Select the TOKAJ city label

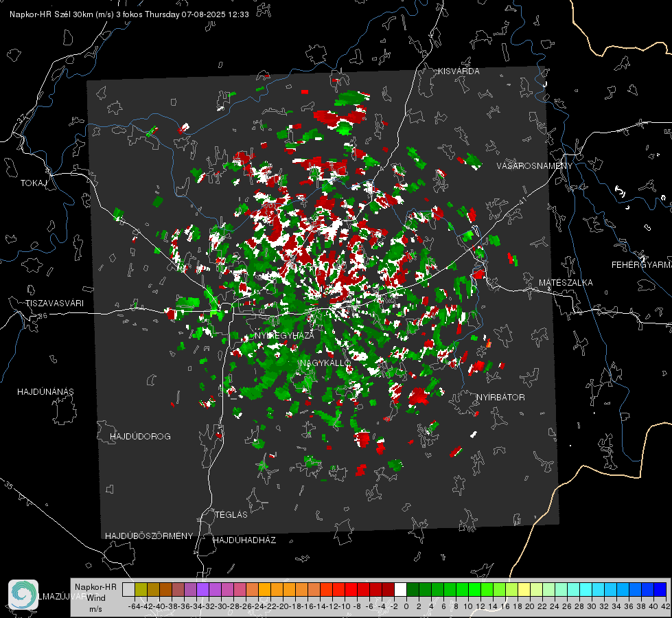coord(34,183)
